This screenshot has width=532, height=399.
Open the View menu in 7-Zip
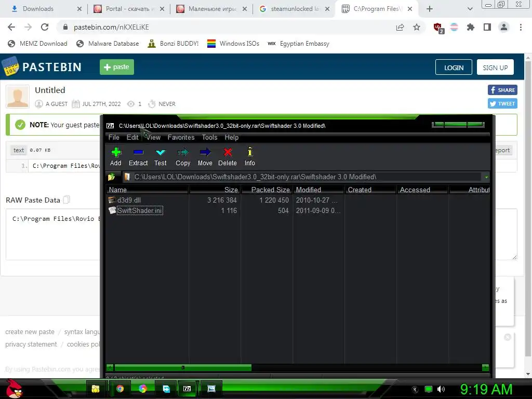coord(153,137)
